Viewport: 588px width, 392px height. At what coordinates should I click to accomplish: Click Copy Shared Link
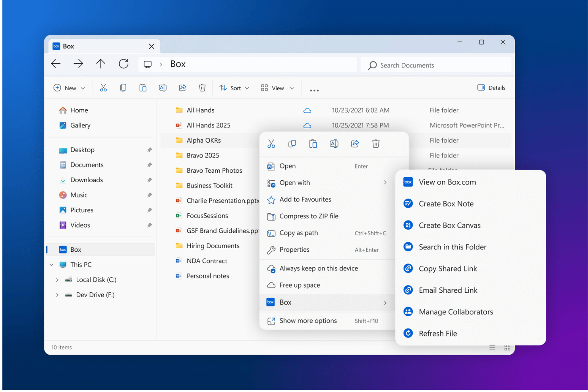pos(470,268)
